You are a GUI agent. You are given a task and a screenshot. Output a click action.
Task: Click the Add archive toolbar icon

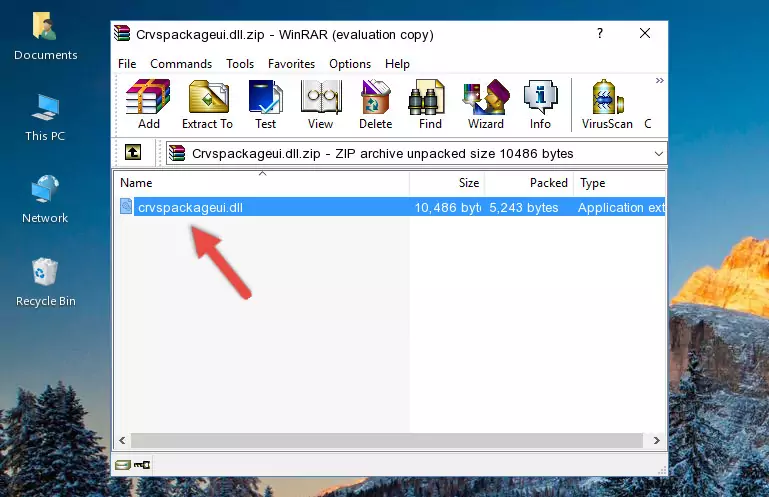148,104
